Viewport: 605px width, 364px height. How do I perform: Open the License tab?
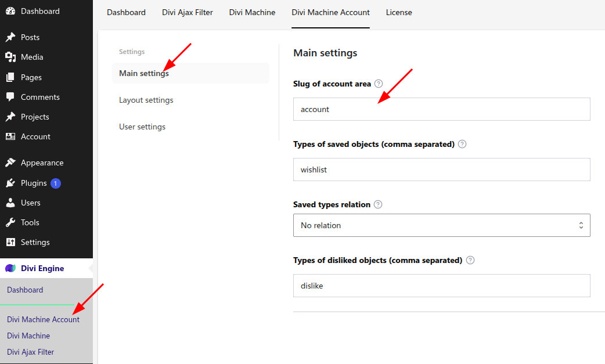point(399,12)
